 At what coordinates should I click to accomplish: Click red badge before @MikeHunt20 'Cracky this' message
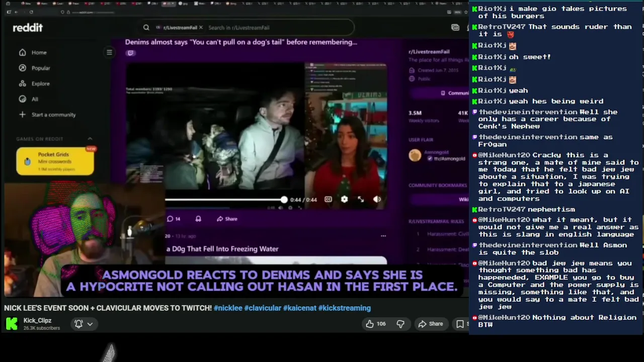tap(474, 155)
